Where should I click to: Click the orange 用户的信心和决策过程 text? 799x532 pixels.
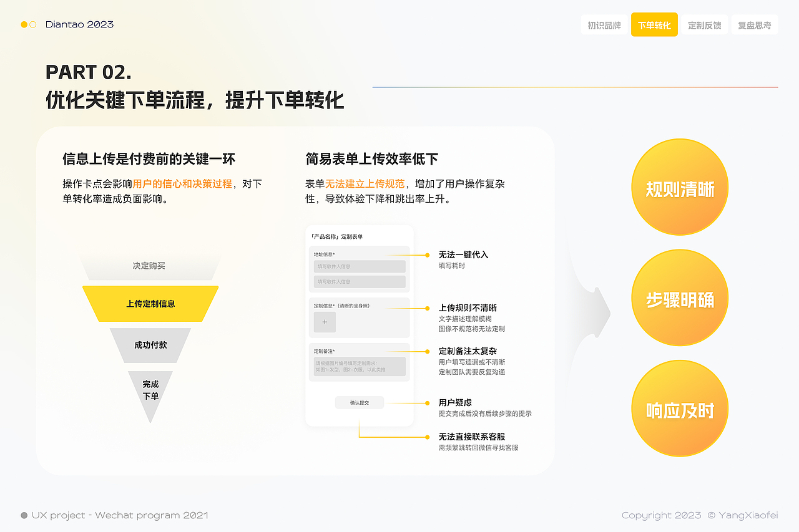pyautogui.click(x=182, y=183)
